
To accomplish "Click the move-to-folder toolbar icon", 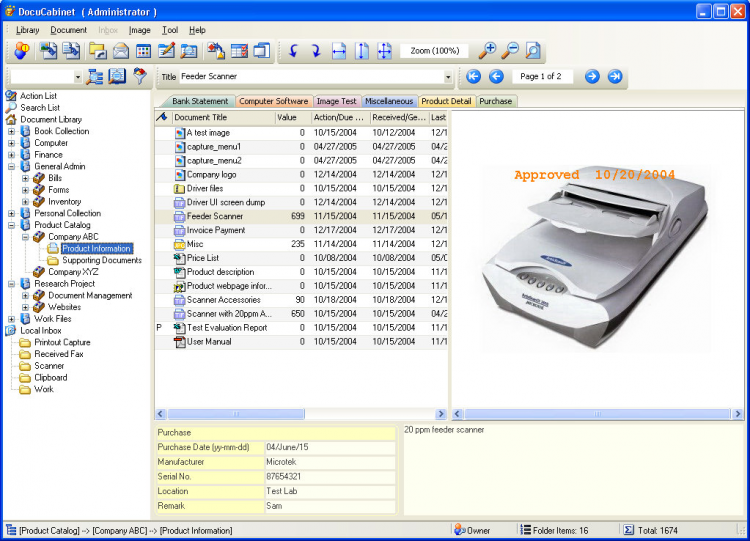I will pos(98,51).
